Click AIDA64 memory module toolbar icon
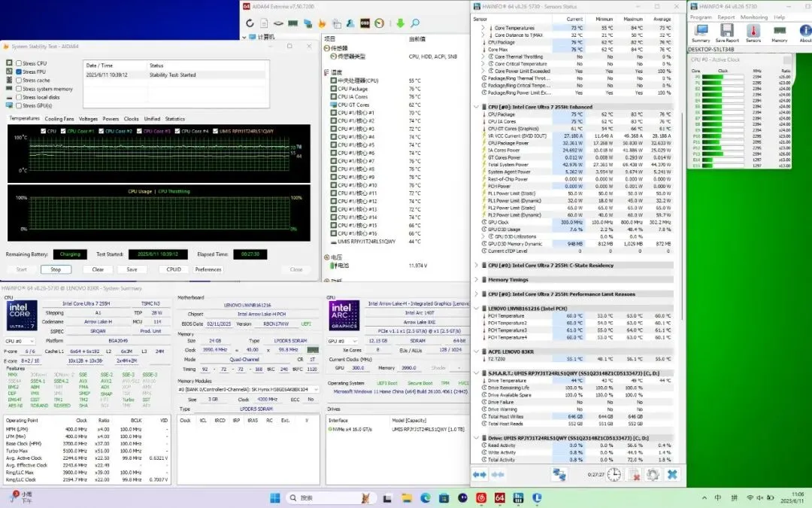Viewport: 812px width, 508px height. (293, 23)
